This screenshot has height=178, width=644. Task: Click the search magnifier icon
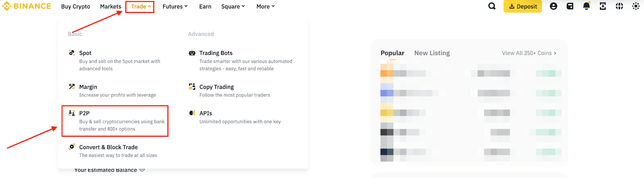point(492,6)
